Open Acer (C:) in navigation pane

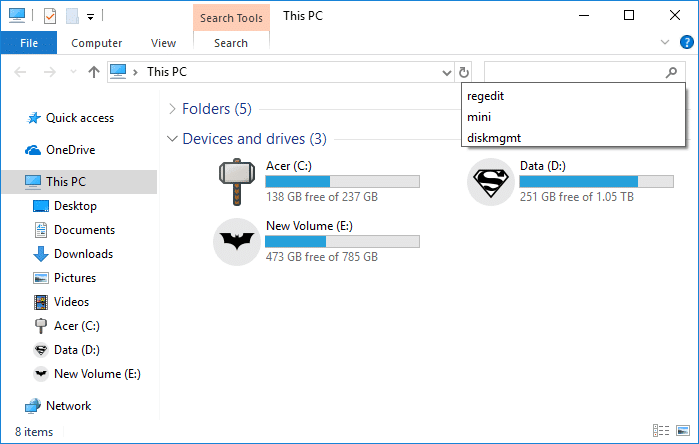(77, 326)
